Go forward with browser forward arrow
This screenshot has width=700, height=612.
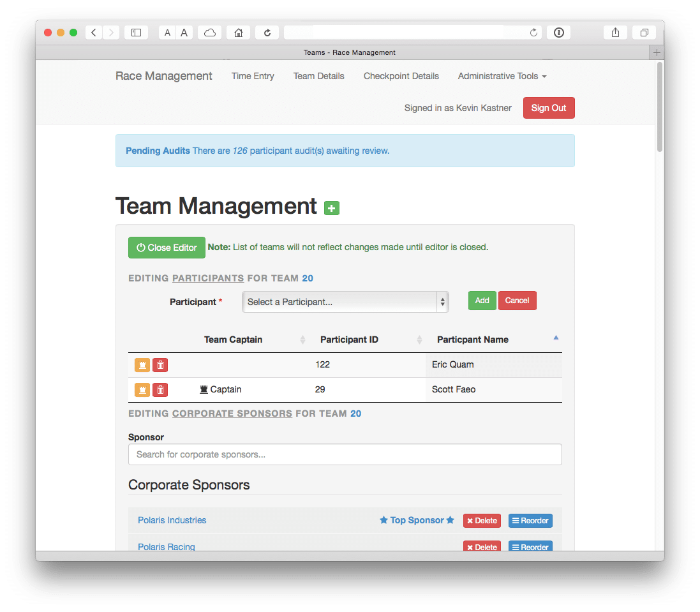tap(111, 33)
